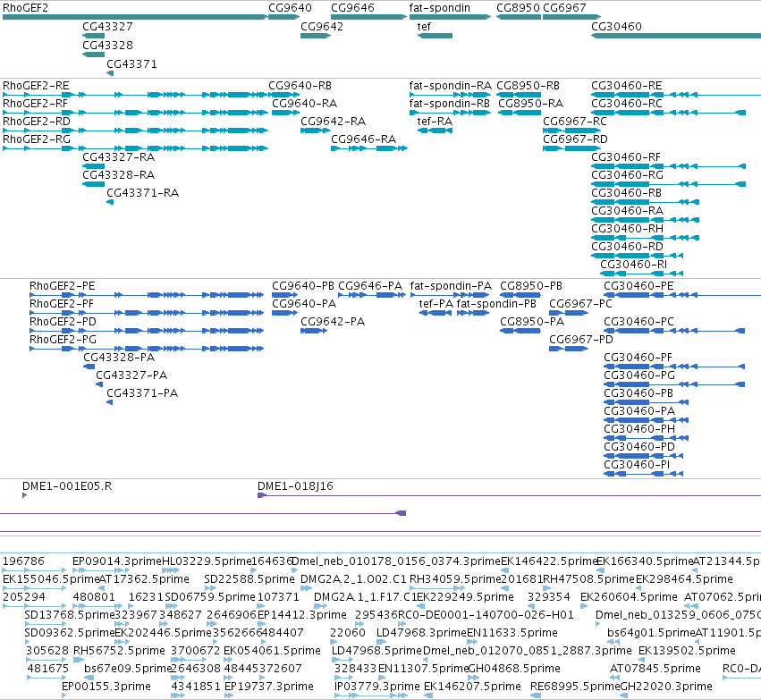This screenshot has width=761, height=700.
Task: Click the purple DME1-018J16 start marker
Action: [262, 495]
